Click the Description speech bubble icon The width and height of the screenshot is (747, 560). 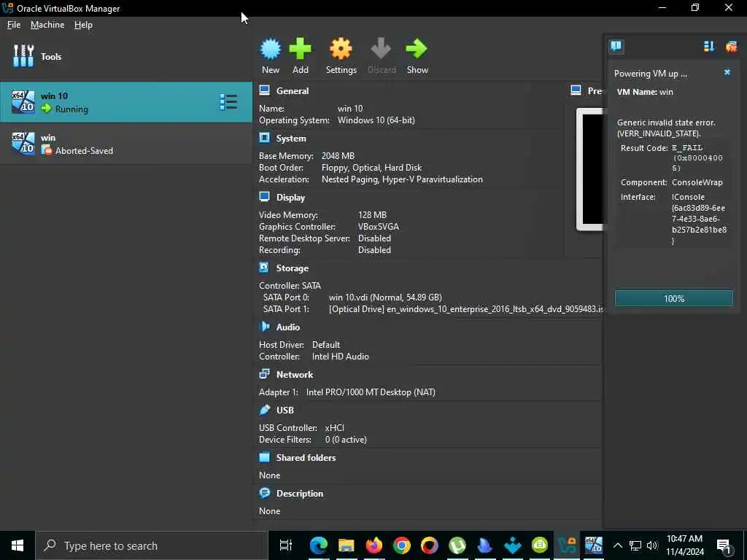[x=264, y=493]
